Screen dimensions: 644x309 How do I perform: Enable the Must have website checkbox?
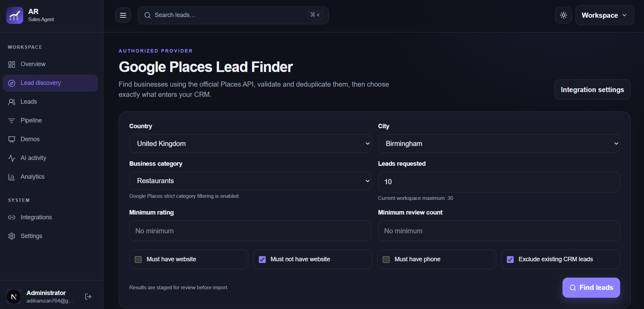(x=138, y=260)
